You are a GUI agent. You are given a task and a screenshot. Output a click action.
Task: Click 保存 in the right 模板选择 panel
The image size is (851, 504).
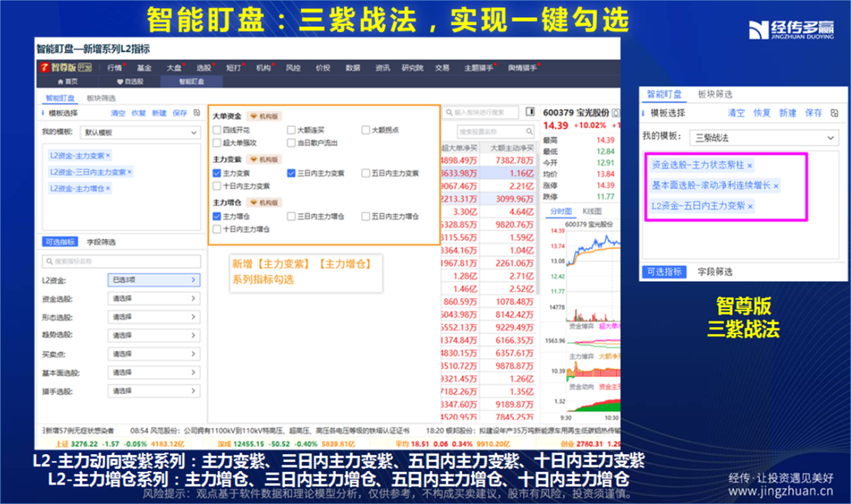click(x=813, y=113)
